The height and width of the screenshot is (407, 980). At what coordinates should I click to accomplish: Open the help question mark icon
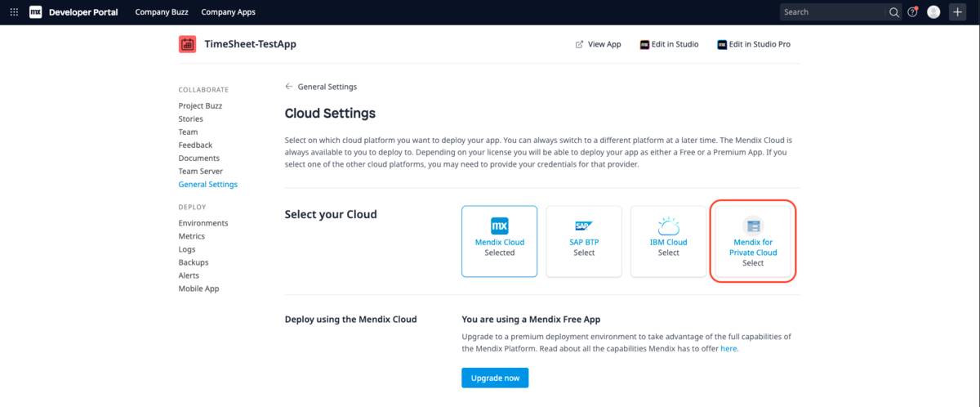click(913, 12)
